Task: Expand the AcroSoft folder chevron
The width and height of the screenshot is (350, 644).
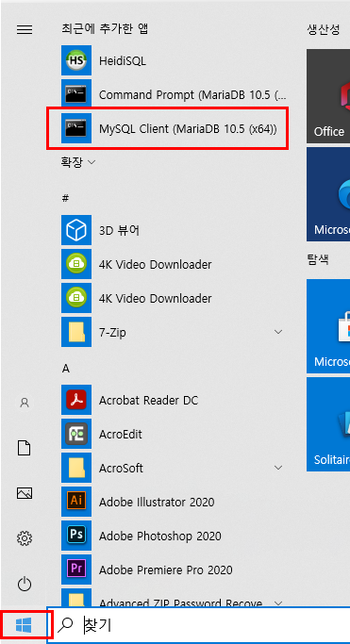Action: (278, 468)
